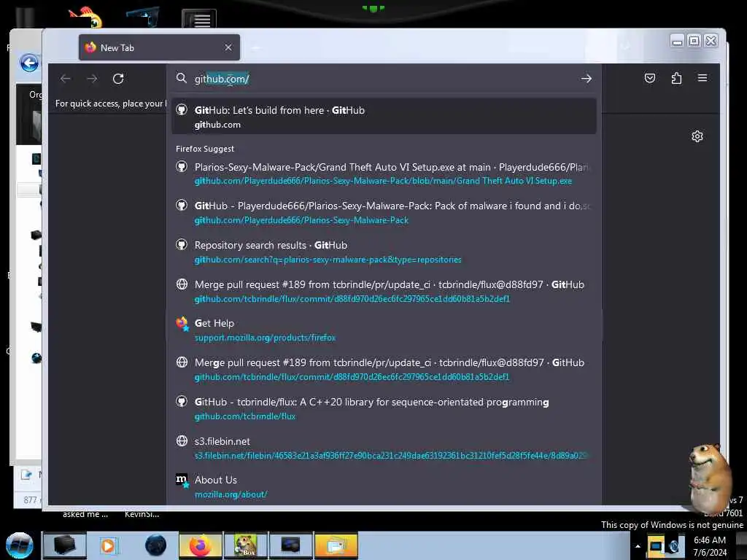Open Save to Pocket icon

coord(650,78)
